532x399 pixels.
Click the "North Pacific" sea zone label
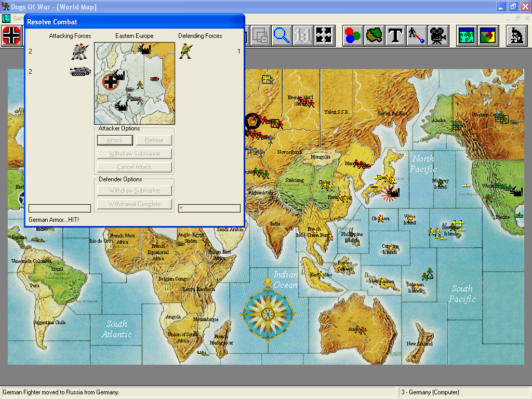pyautogui.click(x=423, y=164)
